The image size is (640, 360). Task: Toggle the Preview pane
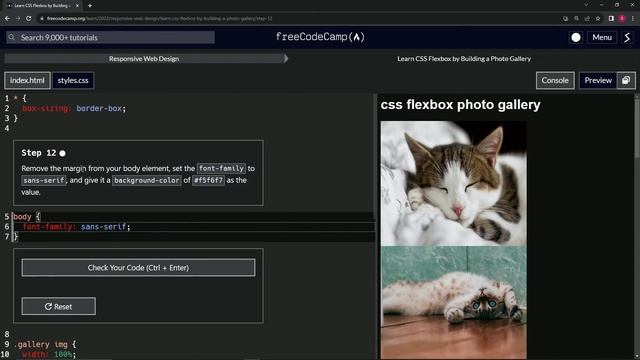pos(598,80)
